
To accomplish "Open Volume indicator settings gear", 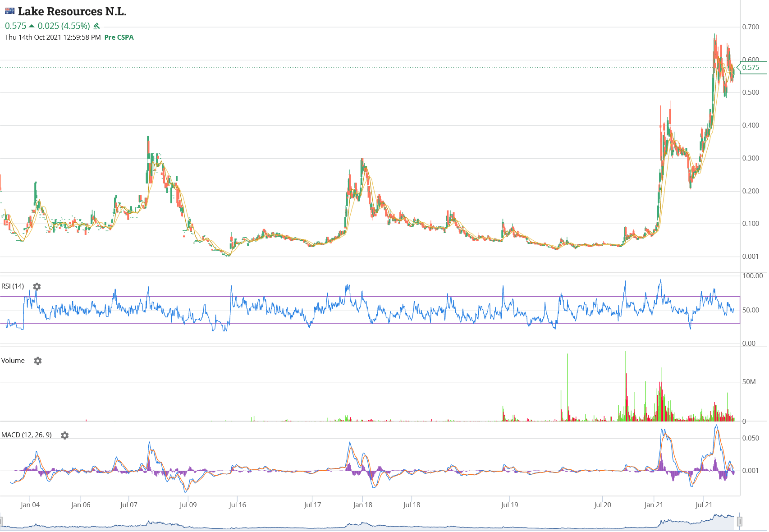I will [38, 361].
